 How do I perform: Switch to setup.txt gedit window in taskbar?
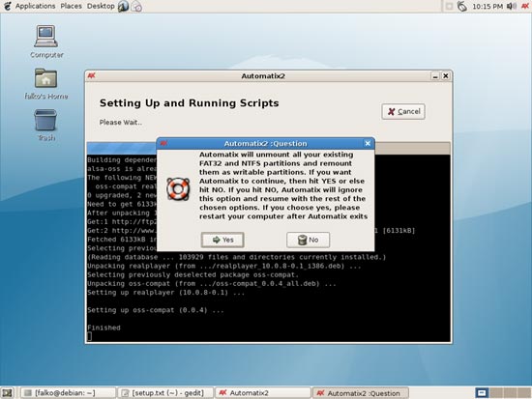(165, 393)
